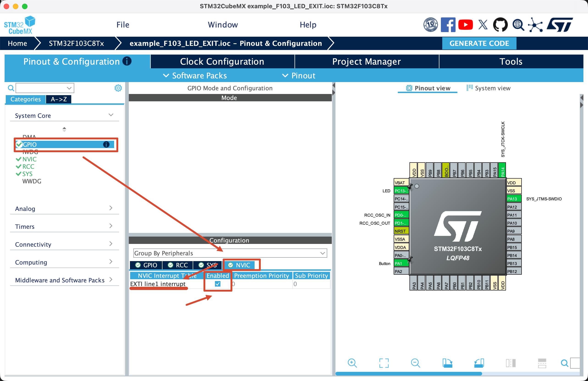Open the ST 10th anniversary badge icon
Screen dimensions: 588x381
[x=431, y=25]
